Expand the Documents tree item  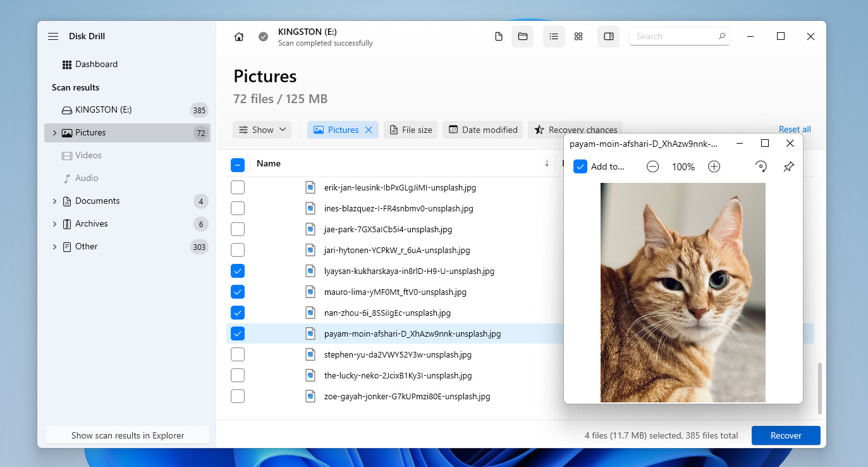click(54, 201)
